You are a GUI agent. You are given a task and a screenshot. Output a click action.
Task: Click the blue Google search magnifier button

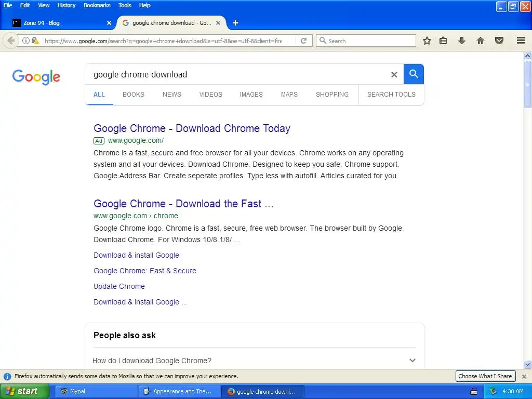(x=414, y=74)
